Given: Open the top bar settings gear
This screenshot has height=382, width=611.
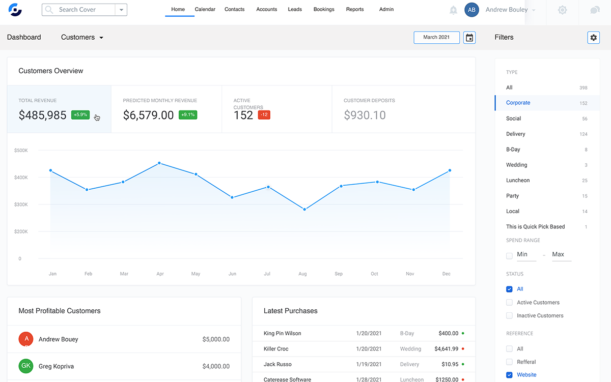Looking at the screenshot, I should point(562,10).
